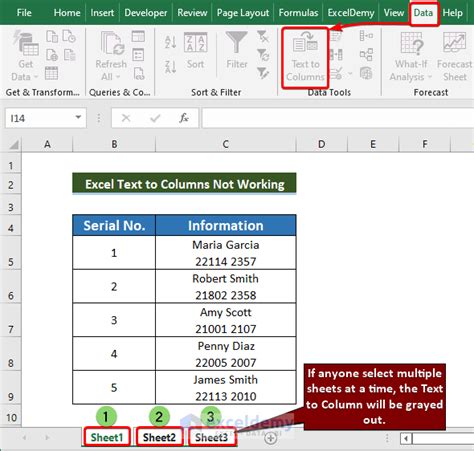The width and height of the screenshot is (474, 451).
Task: Click the formula bar input
Action: coord(338,118)
